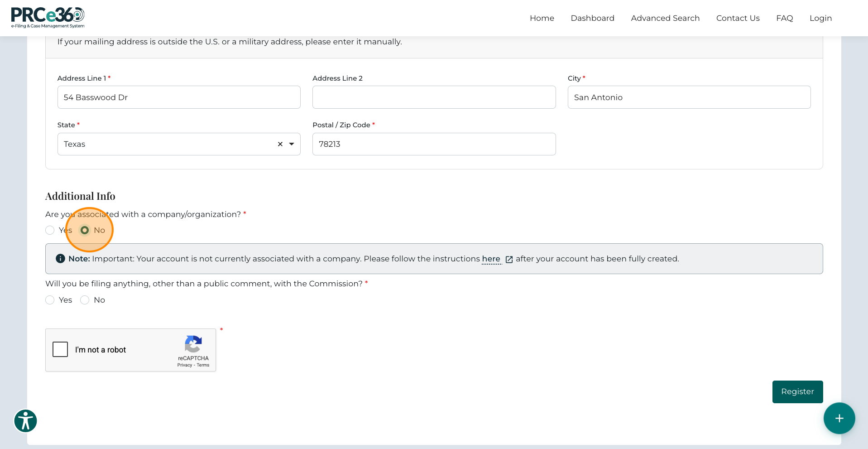
Task: Select 'Yes' for company association
Action: [50, 230]
